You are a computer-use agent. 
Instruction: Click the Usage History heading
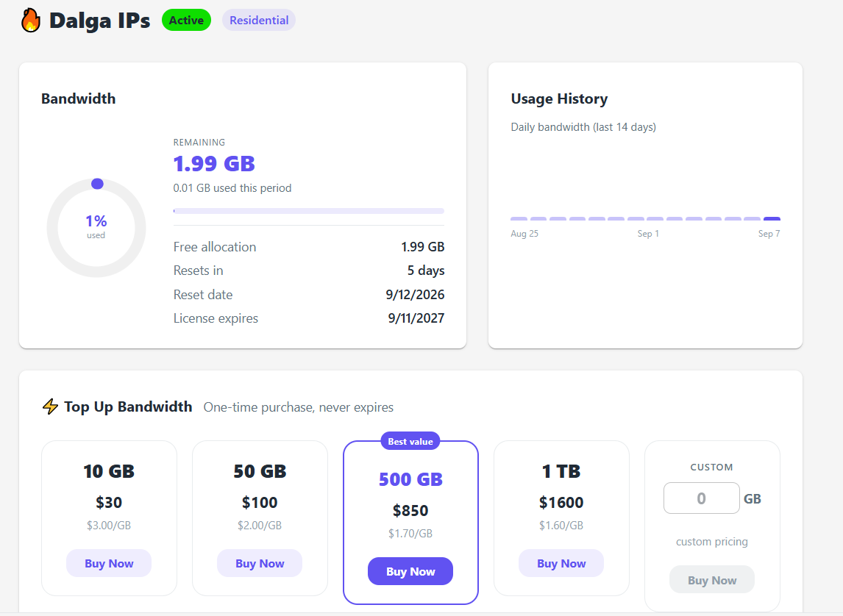[559, 99]
